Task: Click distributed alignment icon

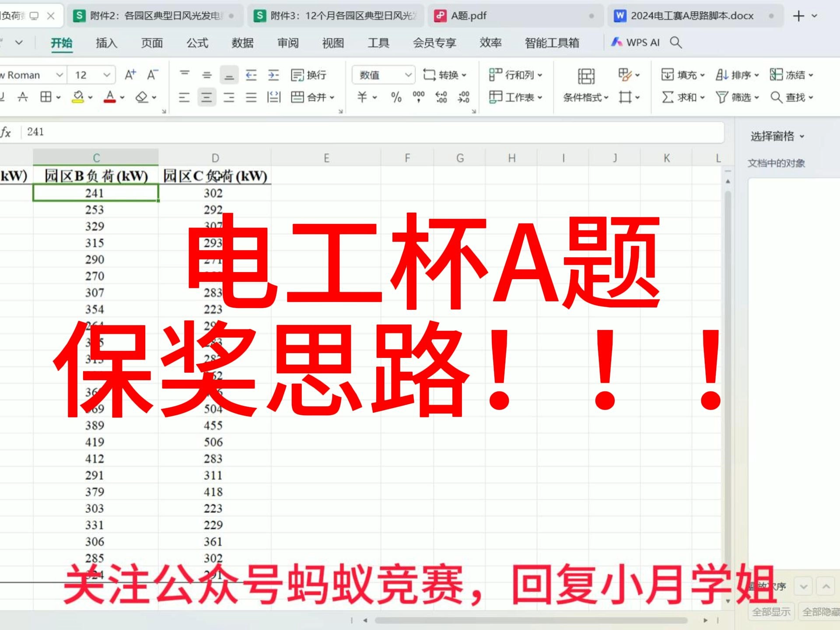Action: point(273,97)
